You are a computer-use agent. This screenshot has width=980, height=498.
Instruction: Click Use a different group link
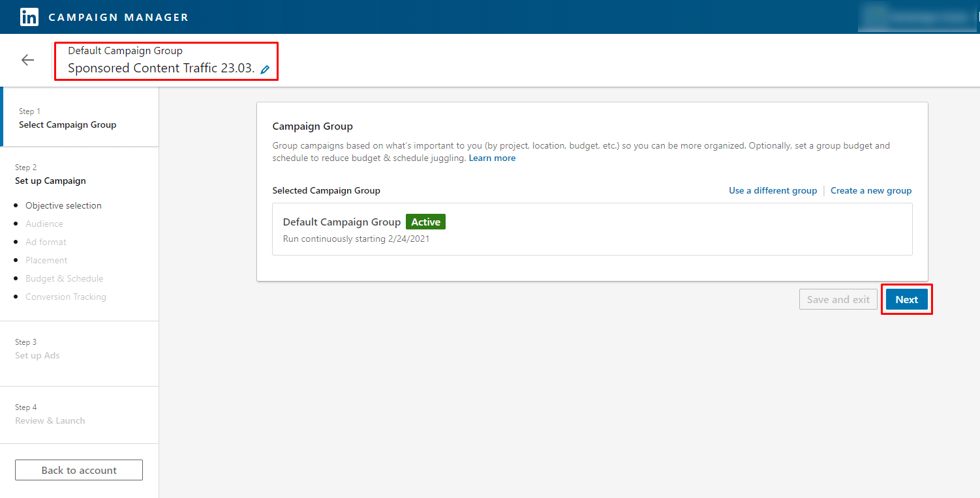coord(773,191)
